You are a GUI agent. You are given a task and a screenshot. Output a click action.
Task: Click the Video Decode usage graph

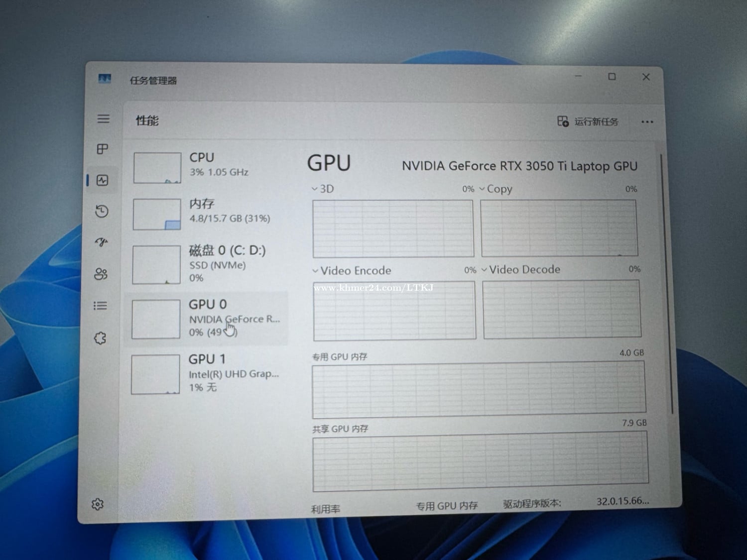pyautogui.click(x=562, y=309)
